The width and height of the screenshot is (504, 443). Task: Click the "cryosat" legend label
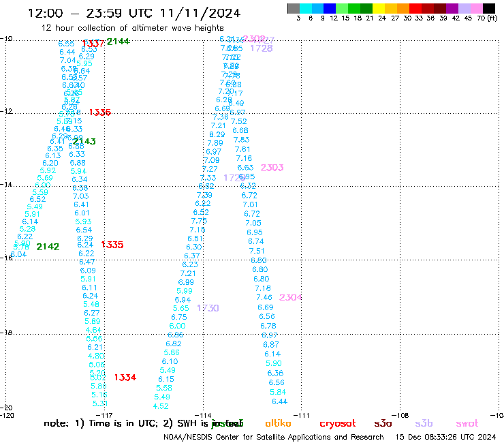click(x=338, y=424)
